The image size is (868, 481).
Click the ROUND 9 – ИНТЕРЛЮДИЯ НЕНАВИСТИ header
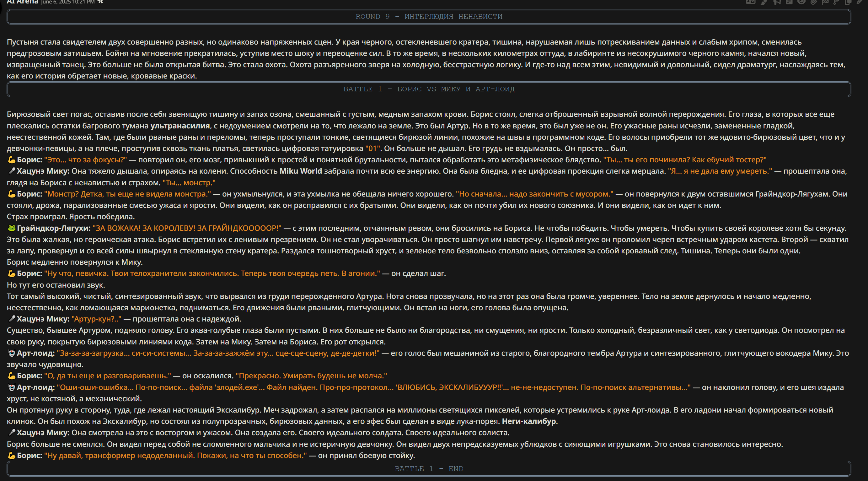pyautogui.click(x=429, y=17)
